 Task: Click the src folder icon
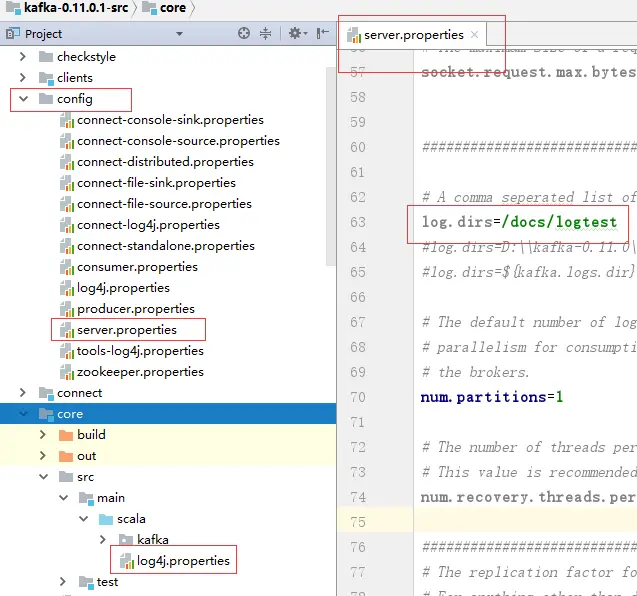(66, 477)
